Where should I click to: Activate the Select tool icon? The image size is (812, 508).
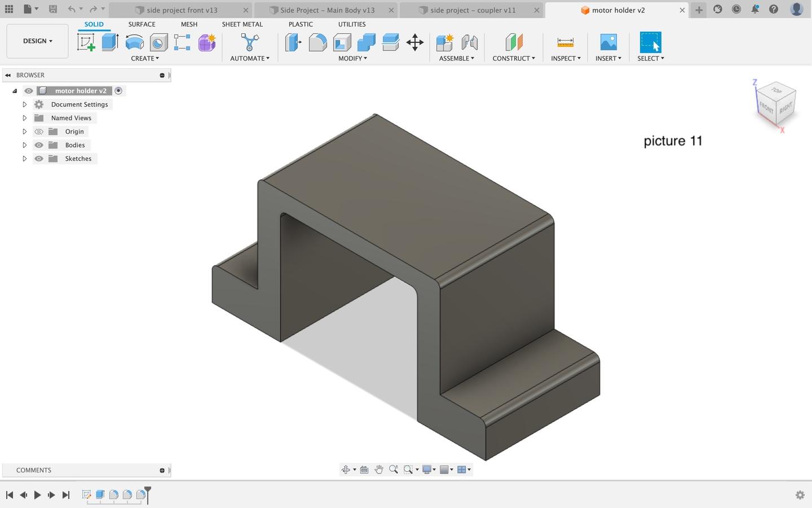650,42
